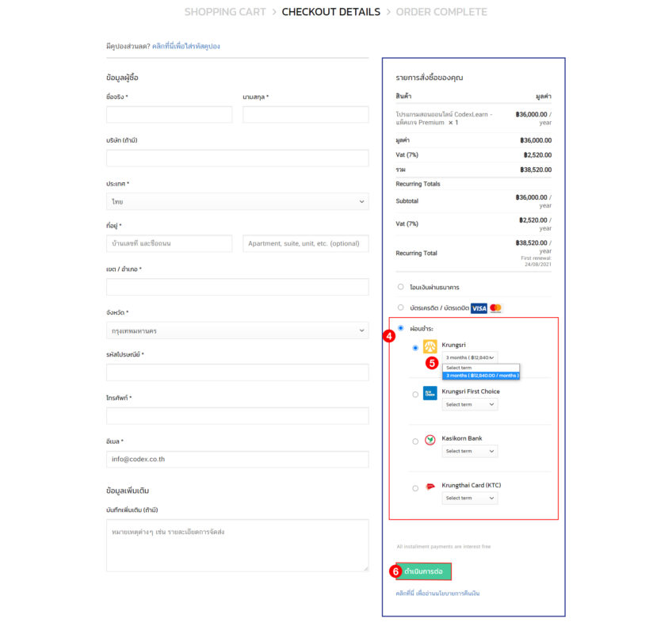
Task: Click the email field with info@codex.co.th
Action: pos(238,459)
